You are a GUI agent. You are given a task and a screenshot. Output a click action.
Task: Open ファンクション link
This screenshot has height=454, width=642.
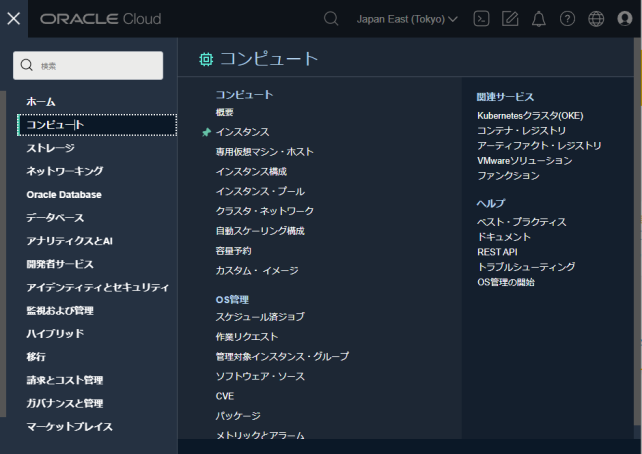click(508, 176)
